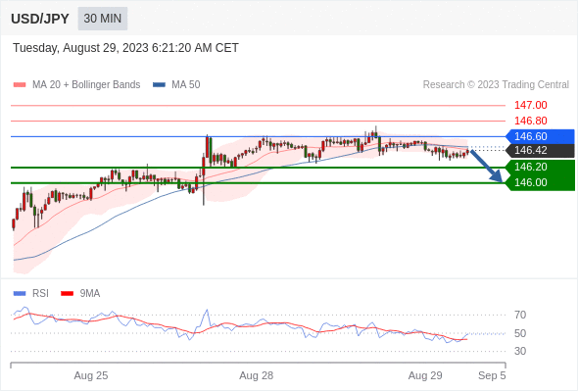Click the blue RSI legend swatch
The height and width of the screenshot is (392, 578).
pos(20,294)
